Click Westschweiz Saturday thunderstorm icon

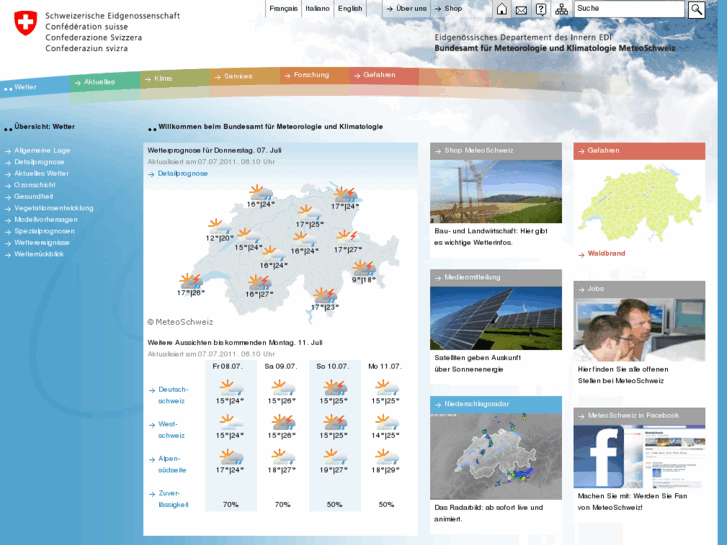point(282,423)
